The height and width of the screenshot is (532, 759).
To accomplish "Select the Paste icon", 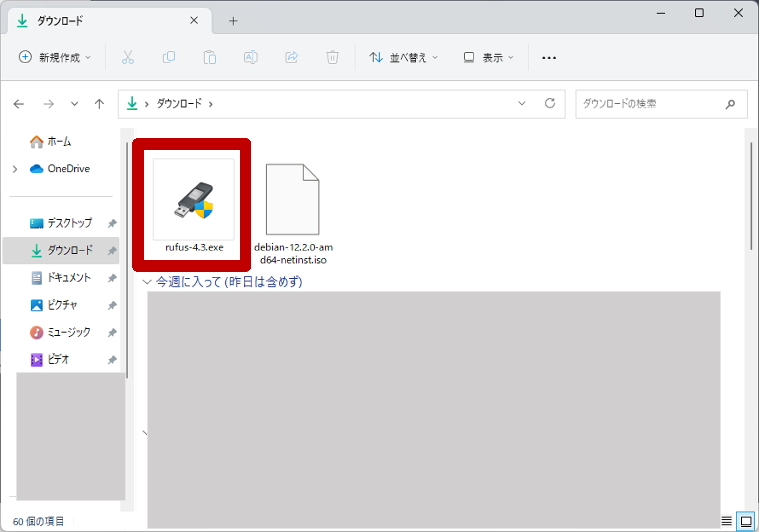I will coord(210,57).
